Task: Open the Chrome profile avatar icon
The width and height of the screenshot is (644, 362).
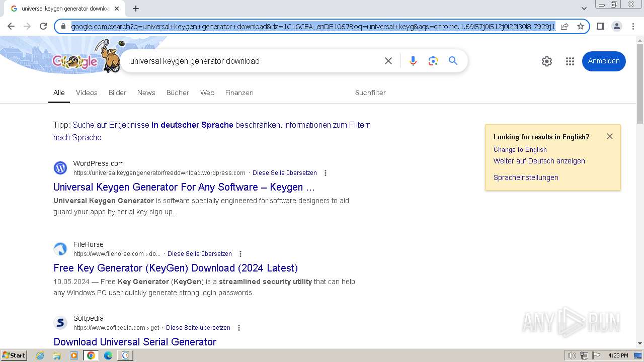Action: (x=617, y=26)
